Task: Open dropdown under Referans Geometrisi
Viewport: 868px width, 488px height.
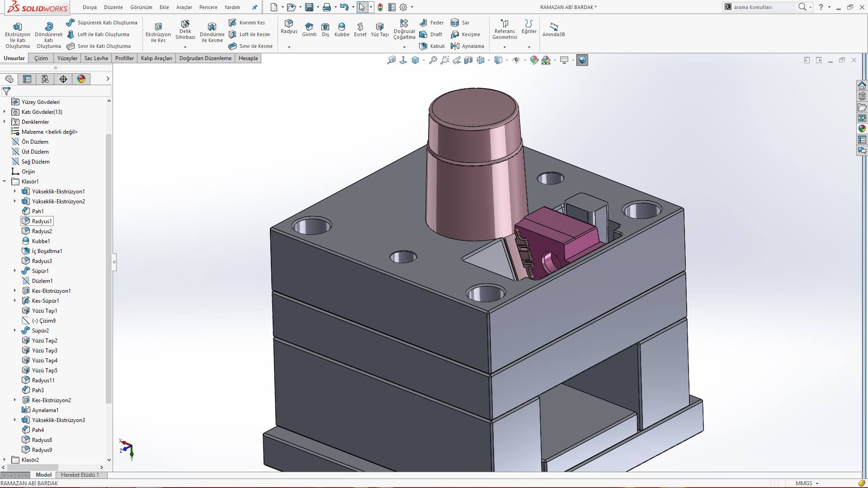Action: pos(505,47)
